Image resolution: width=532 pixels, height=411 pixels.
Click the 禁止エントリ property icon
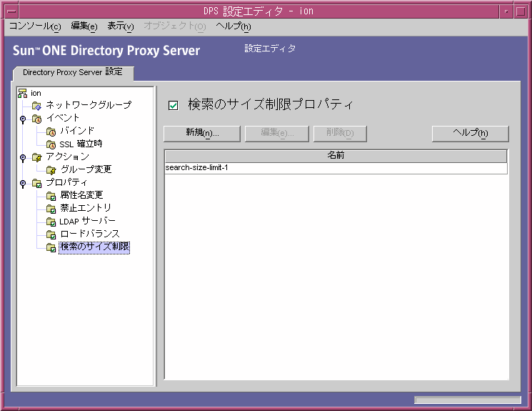click(x=51, y=209)
